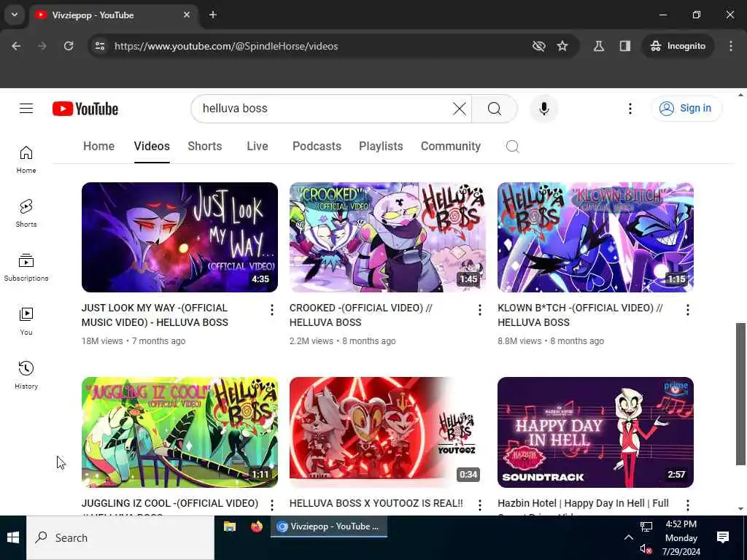Reload the current page
747x560 pixels.
pyautogui.click(x=69, y=46)
